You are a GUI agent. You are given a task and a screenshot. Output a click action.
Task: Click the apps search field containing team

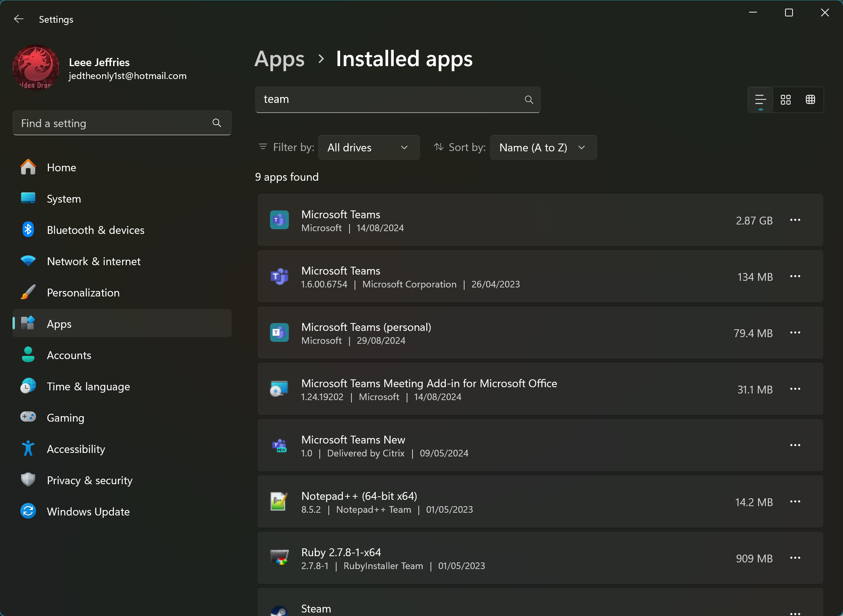(398, 100)
